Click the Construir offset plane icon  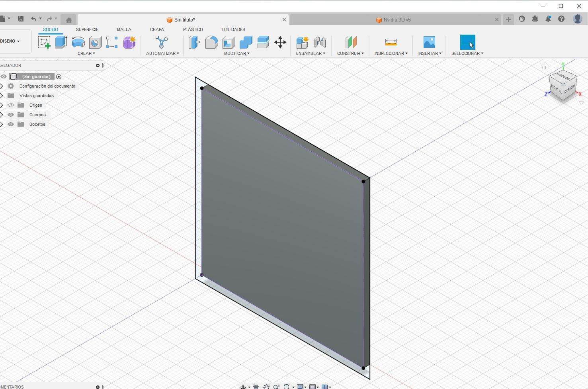350,42
